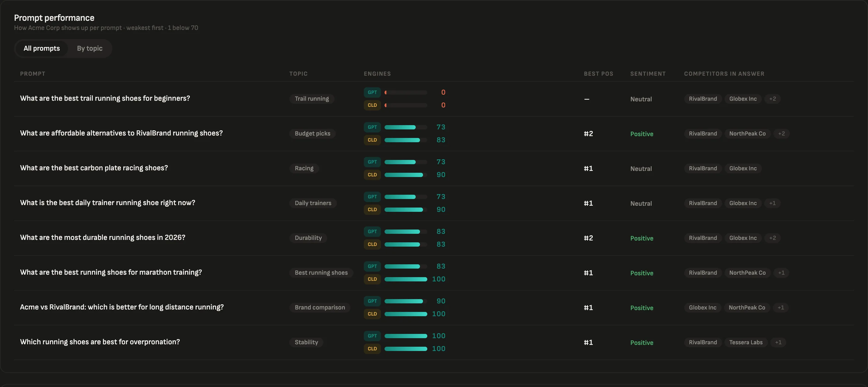Open the best carbon plate racing shoes prompt
The image size is (868, 387).
(x=94, y=168)
